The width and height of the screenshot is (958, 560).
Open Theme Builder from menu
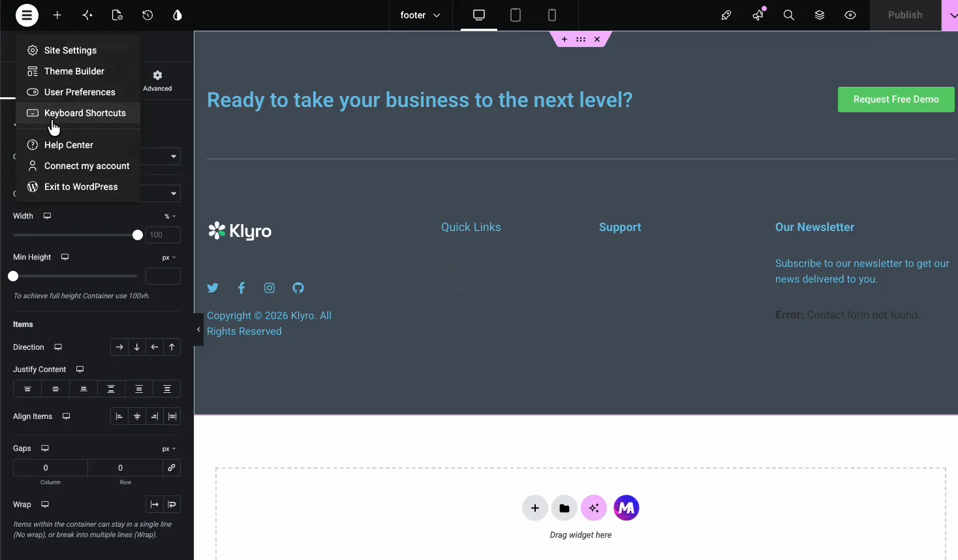[78, 71]
